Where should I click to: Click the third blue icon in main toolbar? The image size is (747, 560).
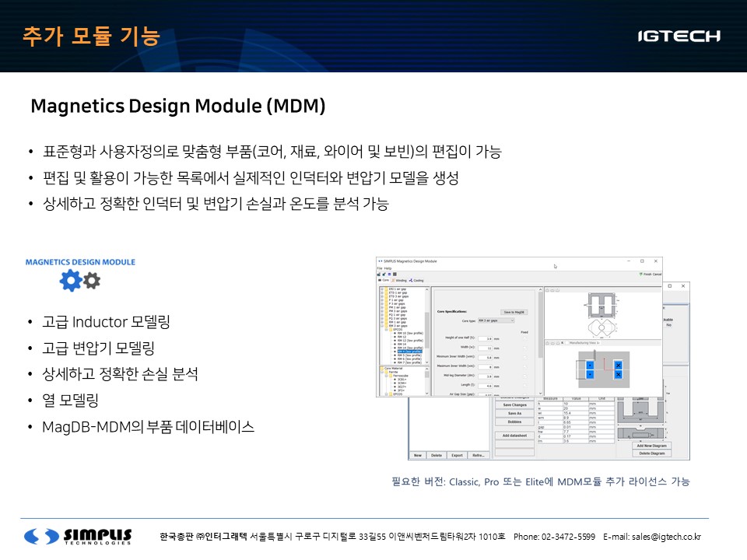point(389,275)
